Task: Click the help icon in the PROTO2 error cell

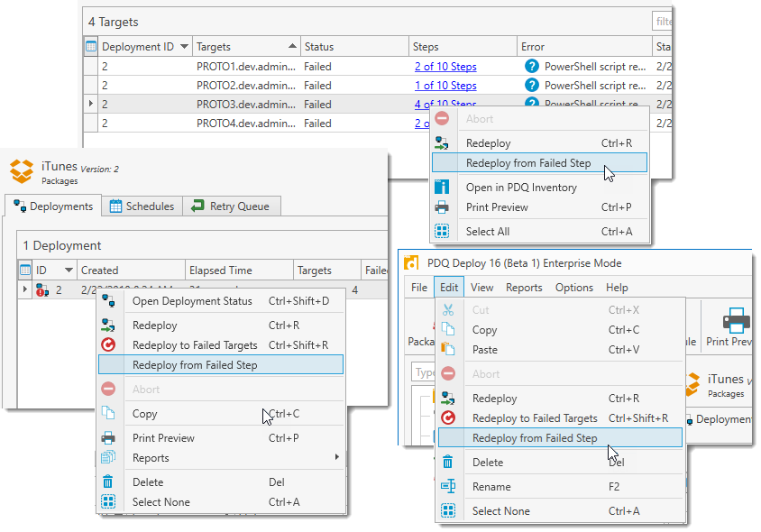Action: (x=532, y=85)
